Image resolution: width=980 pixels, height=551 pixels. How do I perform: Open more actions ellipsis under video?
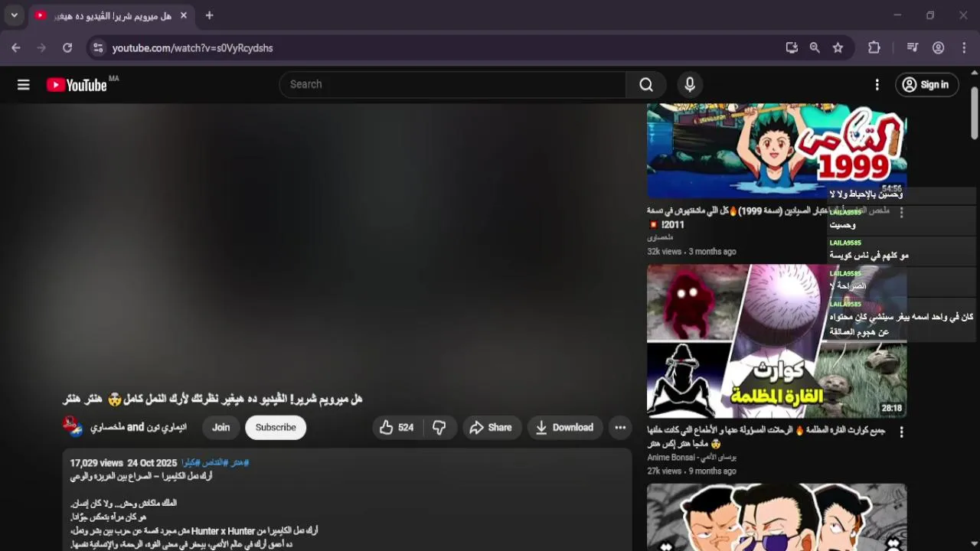point(620,428)
